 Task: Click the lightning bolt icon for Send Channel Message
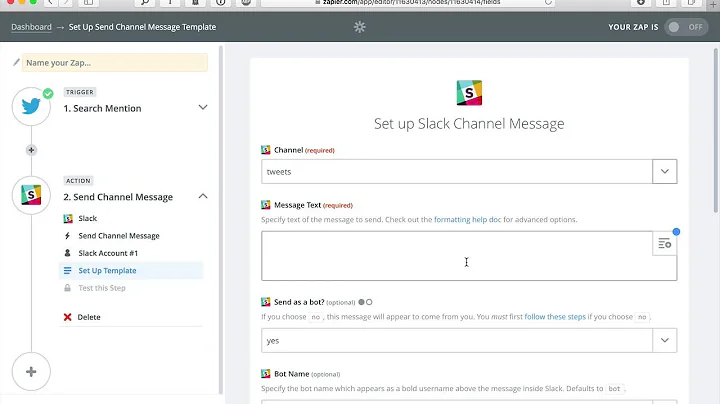[x=68, y=236]
